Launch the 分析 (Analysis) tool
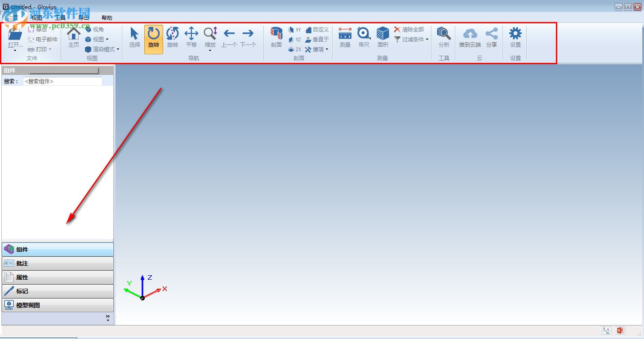The image size is (644, 339). pos(444,39)
